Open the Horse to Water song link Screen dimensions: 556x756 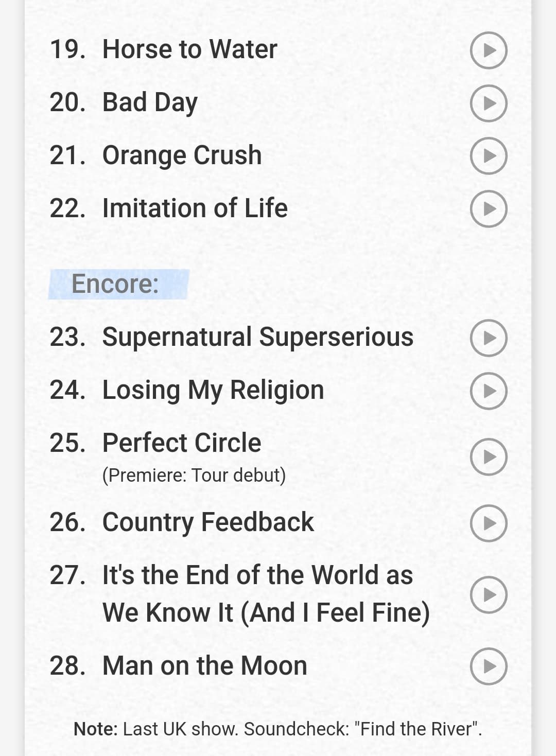[x=189, y=49]
